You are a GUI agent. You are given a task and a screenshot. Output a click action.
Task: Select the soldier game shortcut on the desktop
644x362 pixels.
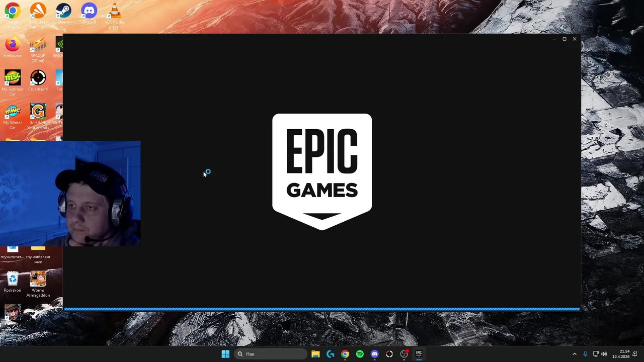point(13,312)
